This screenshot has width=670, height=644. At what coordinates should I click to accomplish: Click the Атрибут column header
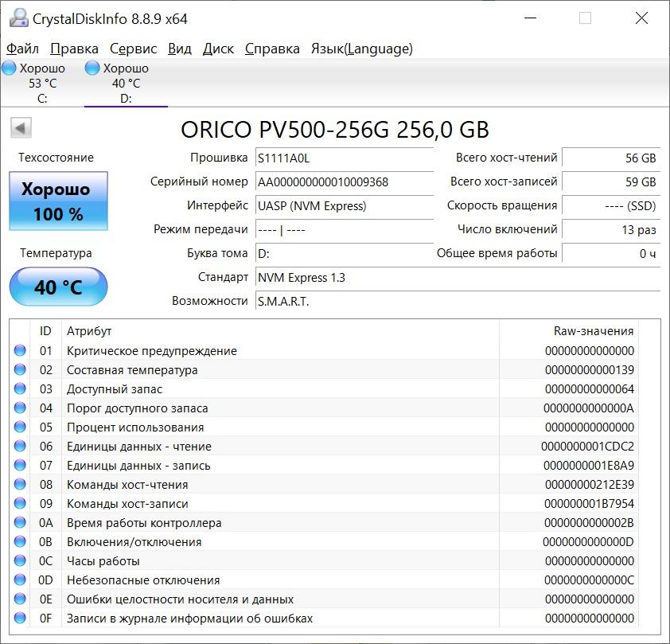click(x=280, y=331)
